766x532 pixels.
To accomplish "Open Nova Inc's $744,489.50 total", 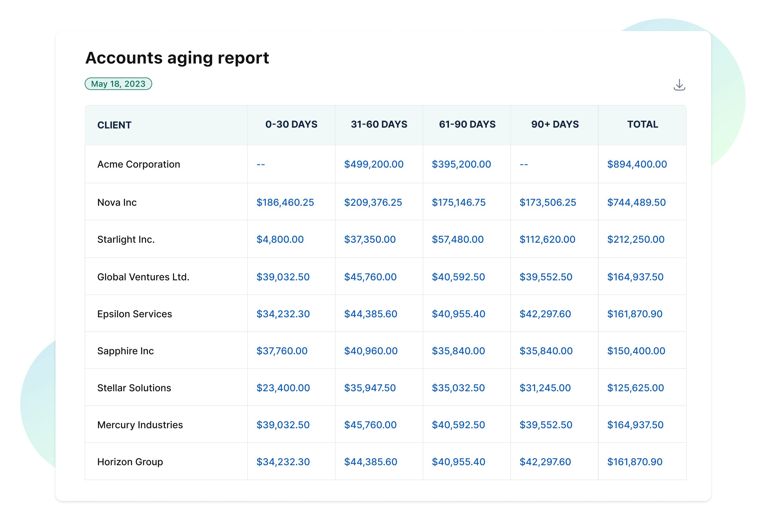I will click(x=636, y=202).
